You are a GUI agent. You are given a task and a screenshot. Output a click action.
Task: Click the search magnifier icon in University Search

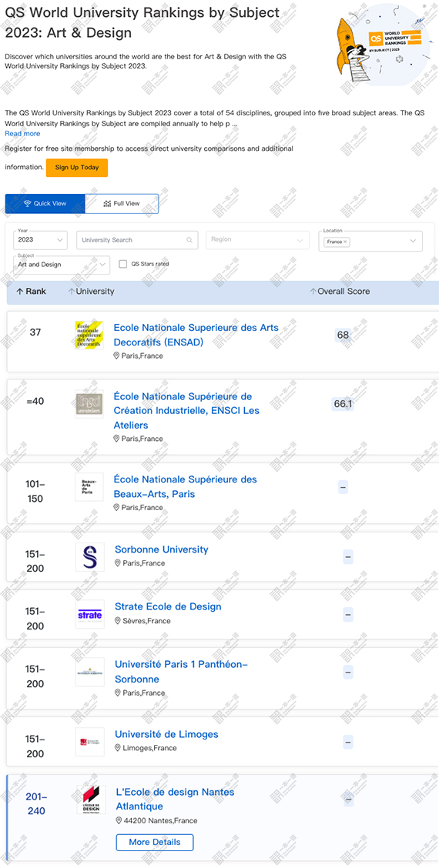tap(189, 240)
